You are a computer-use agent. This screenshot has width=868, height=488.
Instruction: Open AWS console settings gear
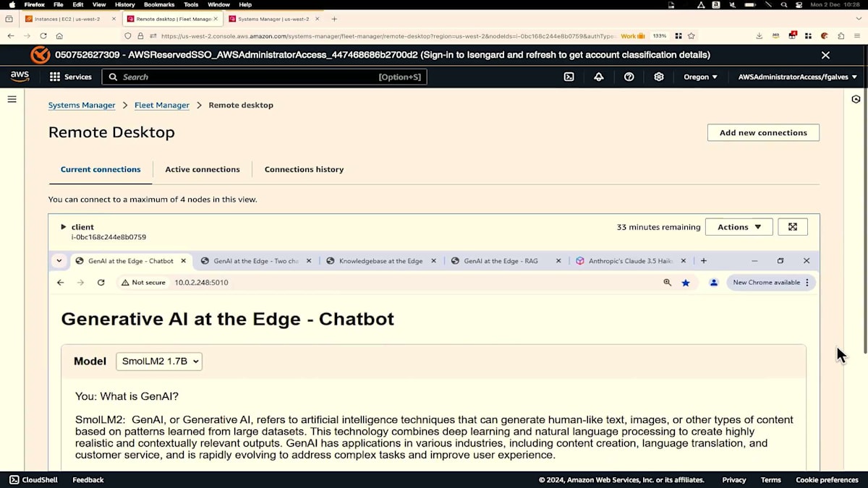(659, 77)
